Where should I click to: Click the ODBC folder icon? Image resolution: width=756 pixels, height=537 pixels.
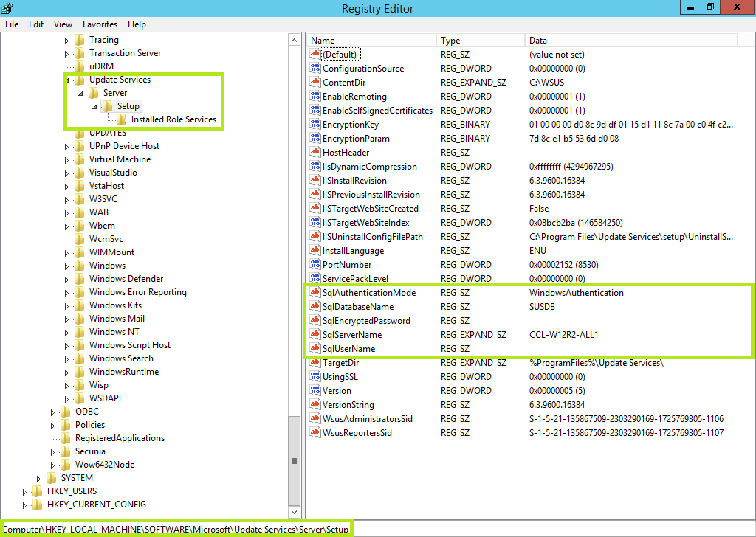tap(66, 412)
